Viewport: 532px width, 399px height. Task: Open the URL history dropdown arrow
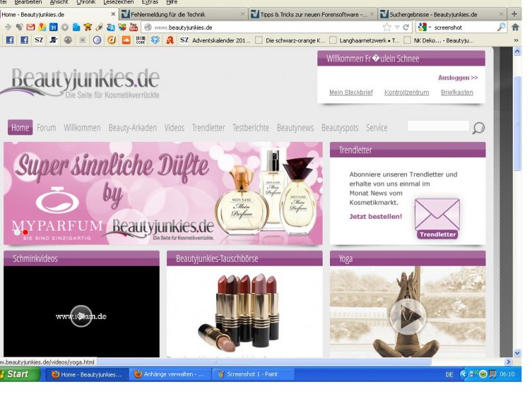397,27
